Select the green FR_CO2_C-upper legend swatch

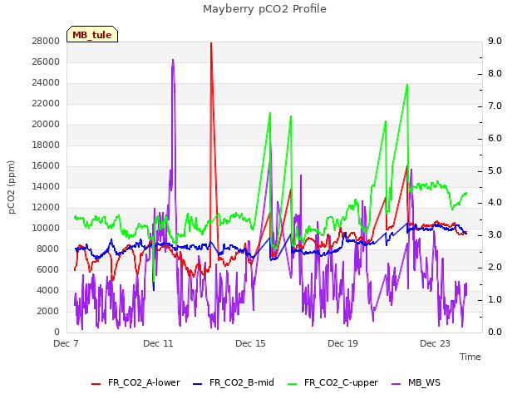[292, 384]
